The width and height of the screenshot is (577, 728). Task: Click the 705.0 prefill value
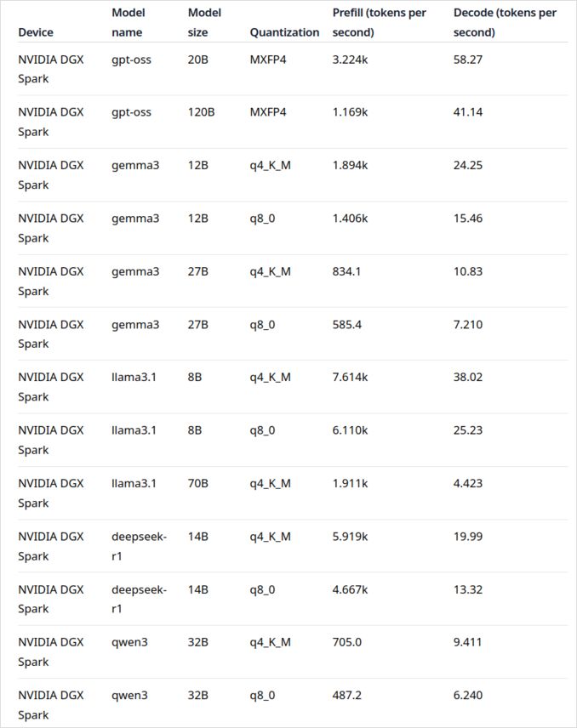click(347, 642)
